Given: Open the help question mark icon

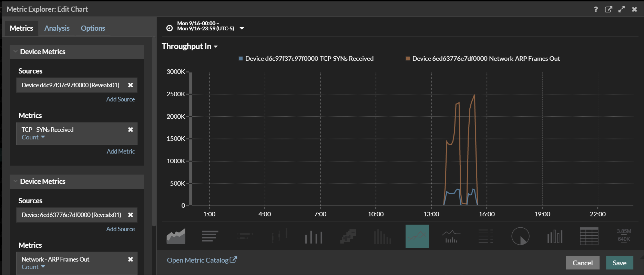Looking at the screenshot, I should pyautogui.click(x=596, y=9).
